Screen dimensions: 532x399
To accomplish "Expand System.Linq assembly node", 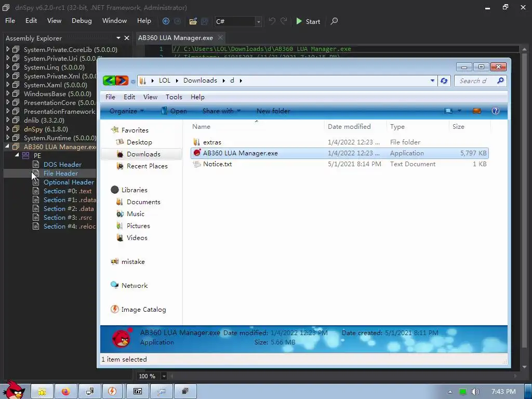I will point(8,67).
